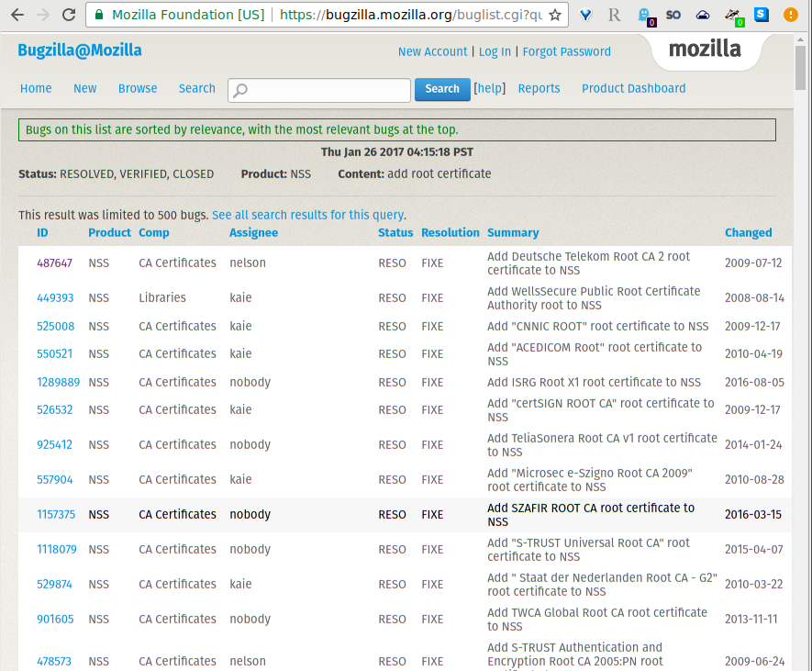Sort the list by Changed column
This screenshot has width=812, height=671.
[749, 233]
